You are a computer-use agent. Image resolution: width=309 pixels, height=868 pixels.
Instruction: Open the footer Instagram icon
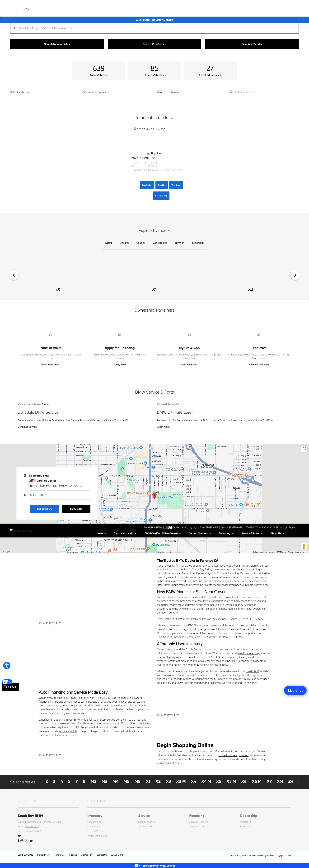pos(22,841)
